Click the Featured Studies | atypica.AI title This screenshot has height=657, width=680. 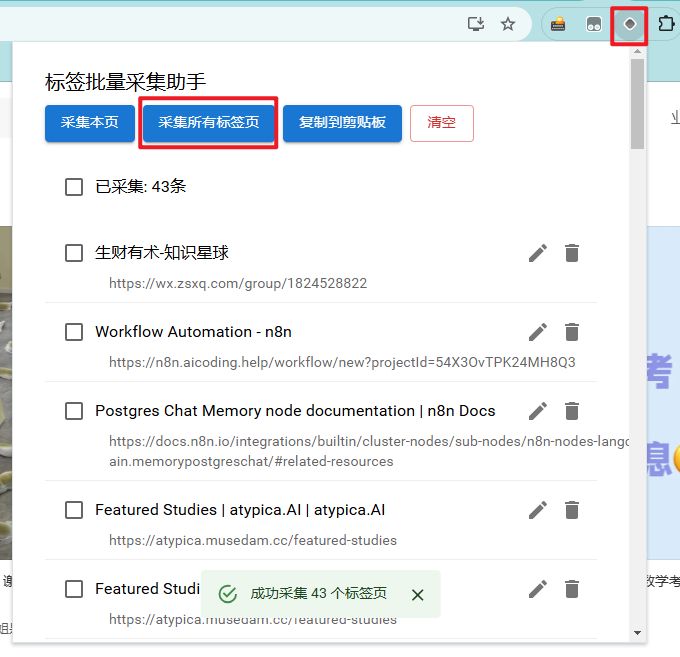(240, 510)
